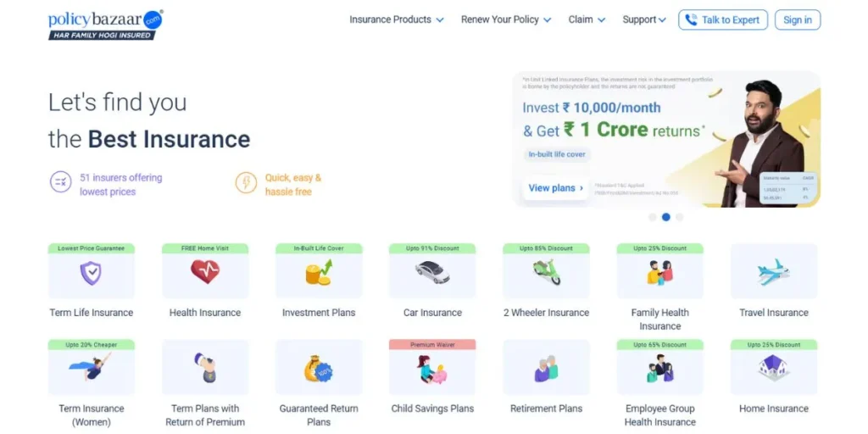The height and width of the screenshot is (434, 868).
Task: Click the FREE Home Visit badge
Action: coord(205,248)
